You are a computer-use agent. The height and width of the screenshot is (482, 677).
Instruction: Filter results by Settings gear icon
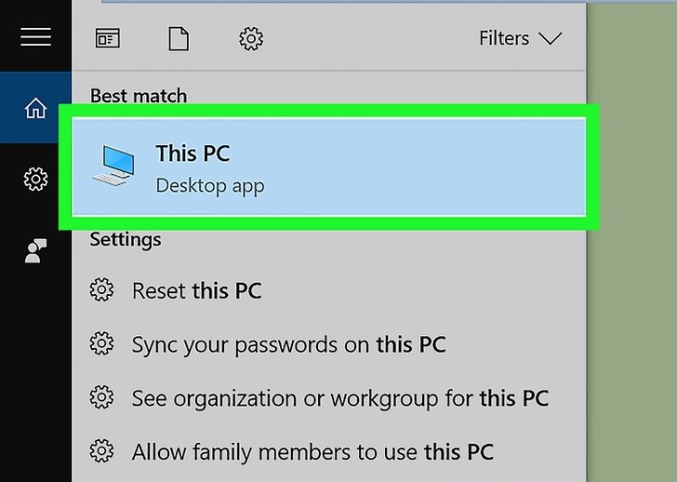(251, 38)
